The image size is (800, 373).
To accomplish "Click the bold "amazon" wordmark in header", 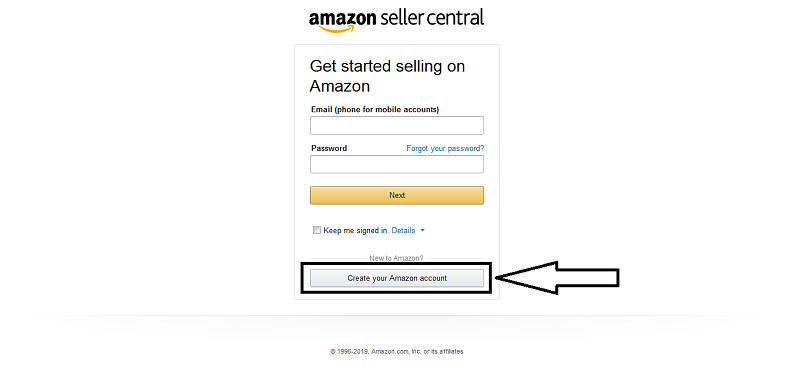I will [x=343, y=19].
